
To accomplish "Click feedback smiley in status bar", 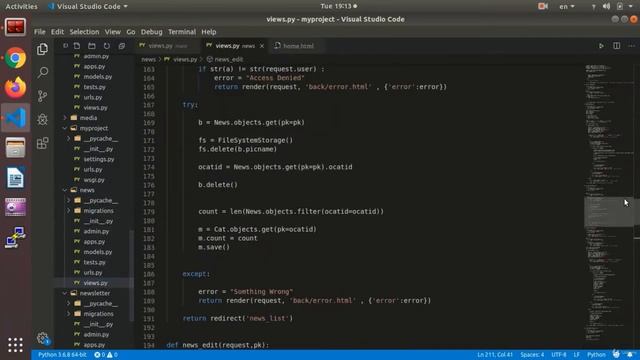I will pos(616,354).
